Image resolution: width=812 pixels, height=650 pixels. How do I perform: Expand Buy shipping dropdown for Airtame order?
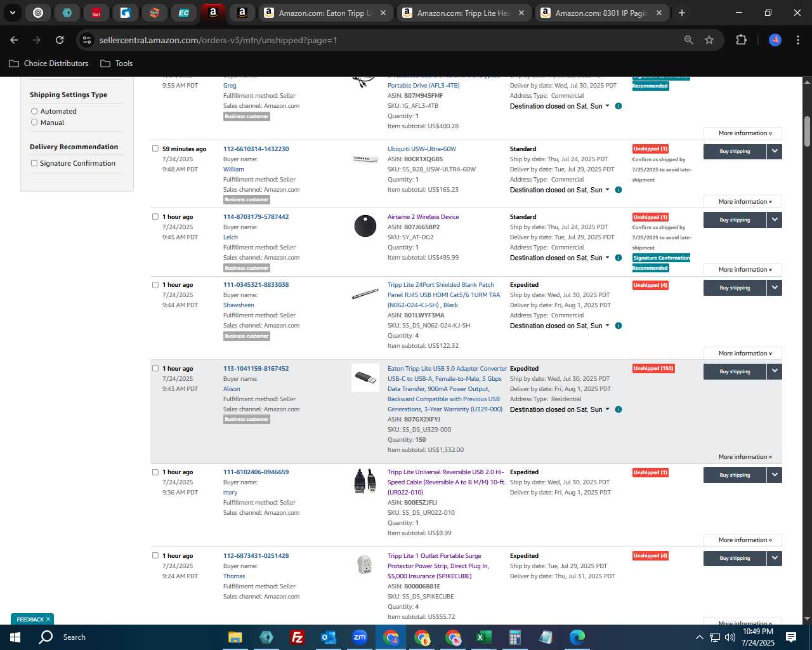pos(775,220)
